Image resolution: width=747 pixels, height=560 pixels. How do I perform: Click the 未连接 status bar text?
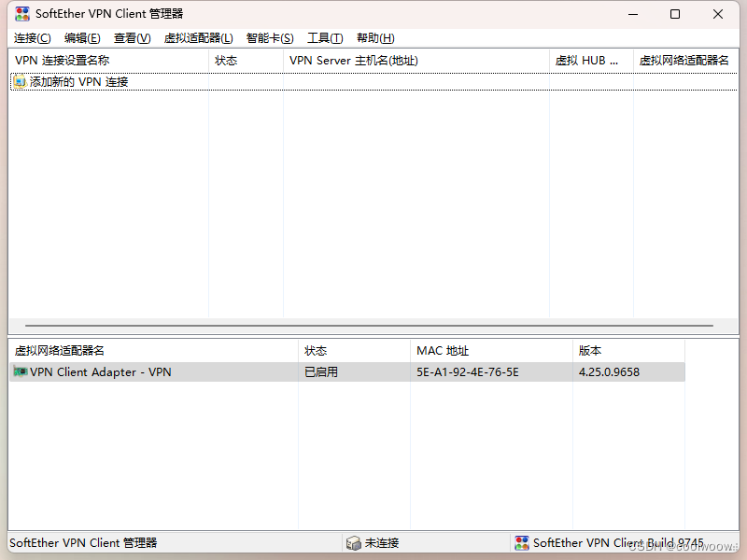(382, 543)
